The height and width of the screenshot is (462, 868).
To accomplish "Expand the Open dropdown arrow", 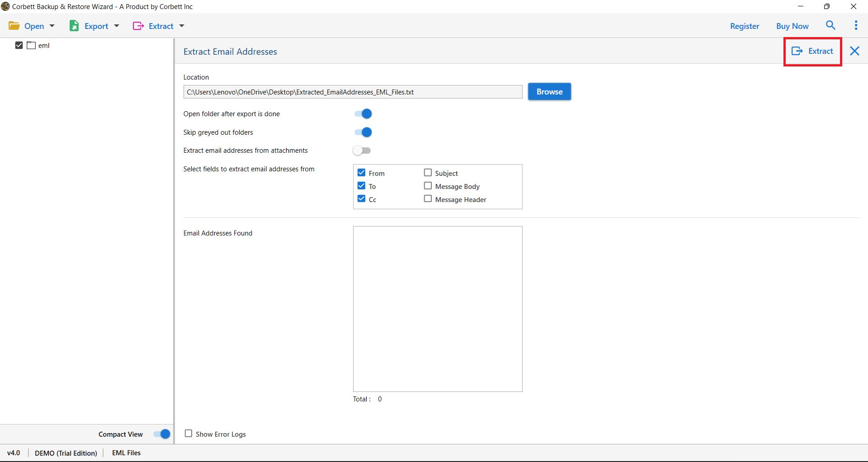I will (x=52, y=26).
